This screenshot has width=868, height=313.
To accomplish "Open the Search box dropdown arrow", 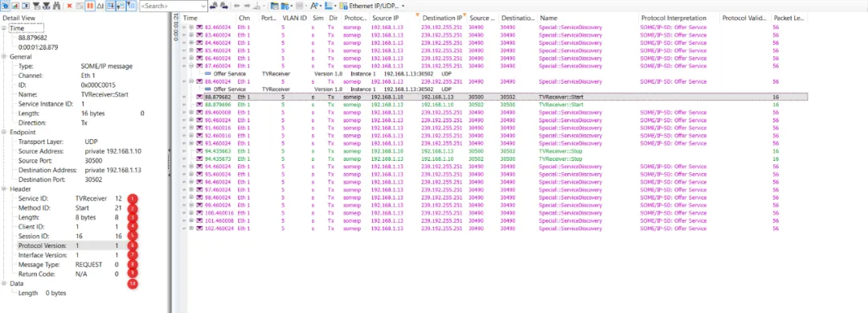I will click(x=203, y=6).
